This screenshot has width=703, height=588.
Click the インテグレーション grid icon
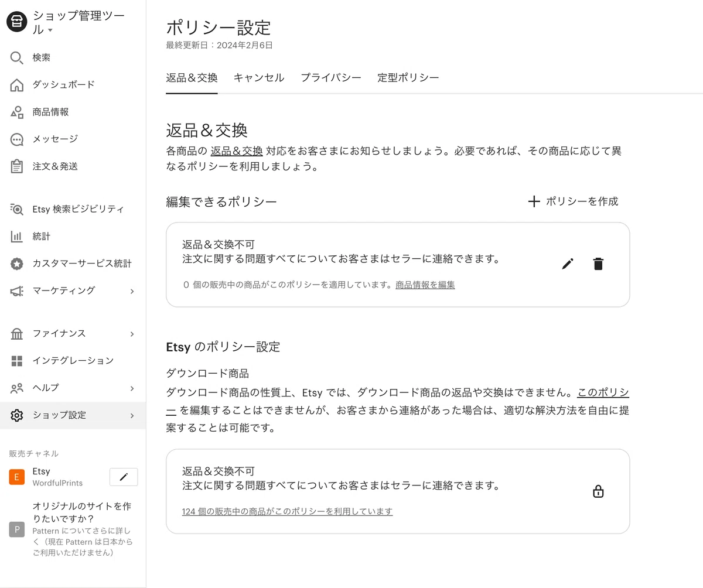point(17,361)
